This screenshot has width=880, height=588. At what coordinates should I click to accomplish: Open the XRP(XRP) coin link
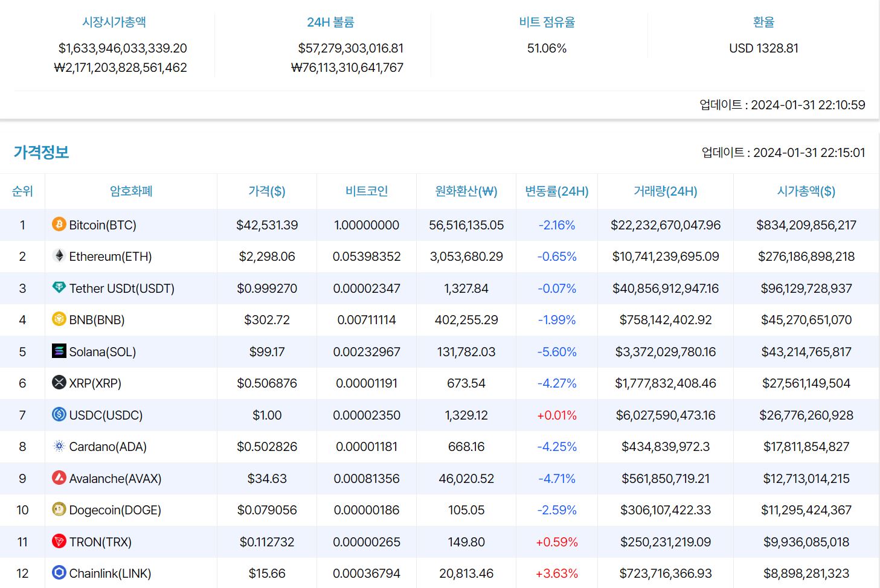pyautogui.click(x=95, y=383)
